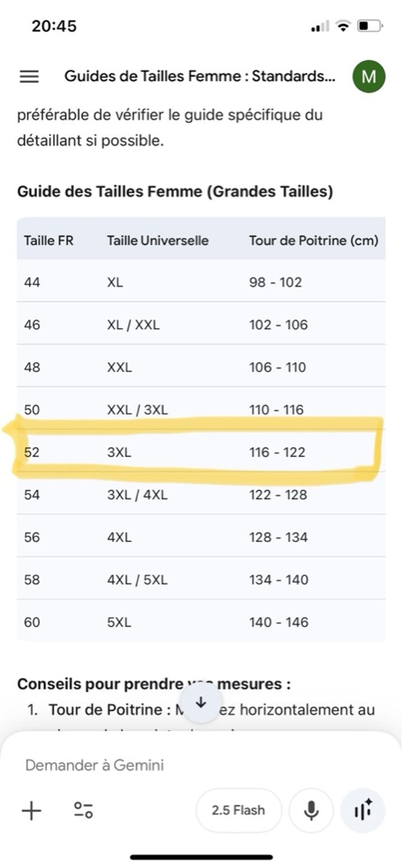Tap the Taille FR column header
Image resolution: width=402 pixels, height=868 pixels.
pyautogui.click(x=49, y=241)
